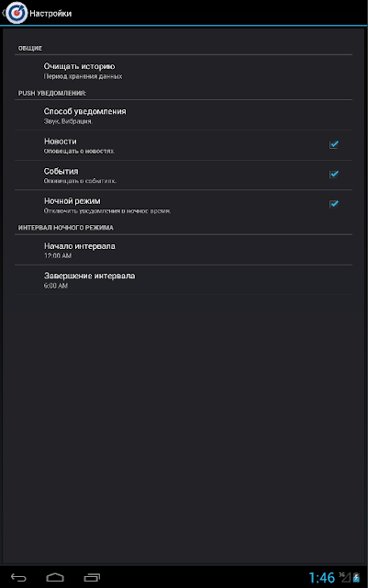
Task: Open Начало интервала time picker
Action: pos(184,250)
